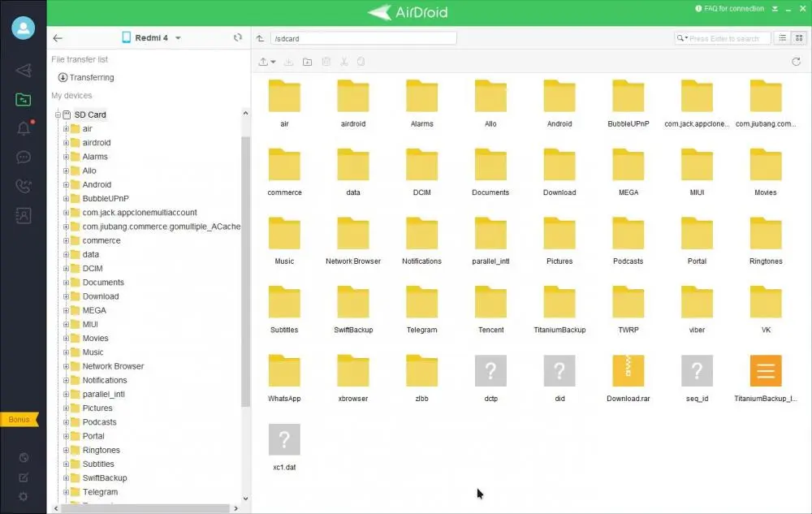Select the airdroid folder in grid
This screenshot has height=514, width=812.
(353, 96)
